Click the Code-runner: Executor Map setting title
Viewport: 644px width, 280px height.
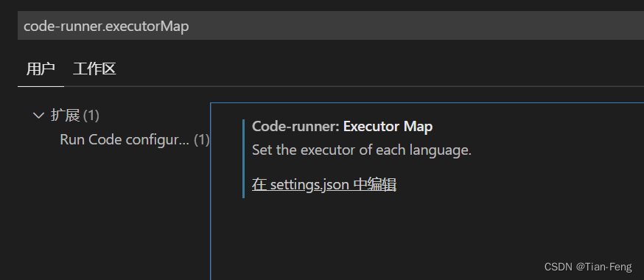pyautogui.click(x=342, y=127)
